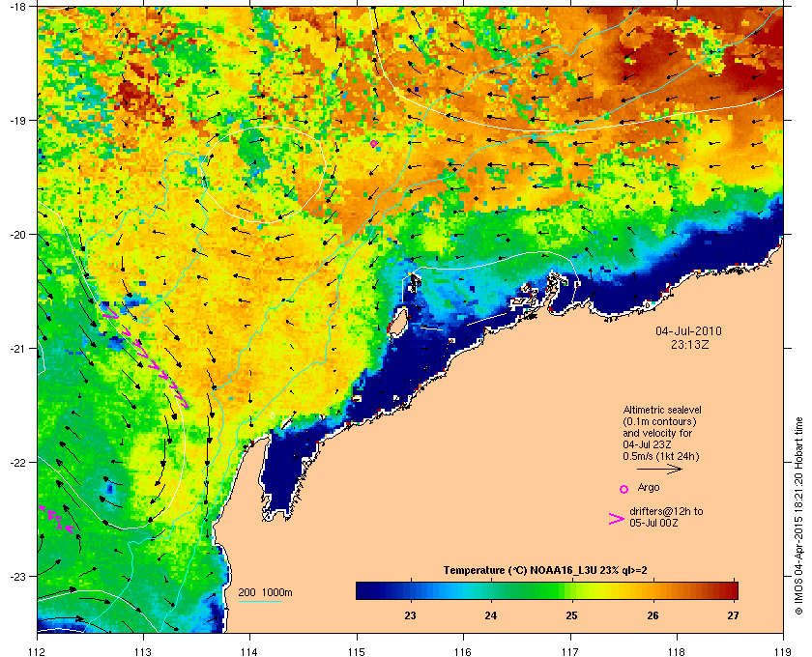Click the cyan bathymetry legend line

tap(259, 601)
